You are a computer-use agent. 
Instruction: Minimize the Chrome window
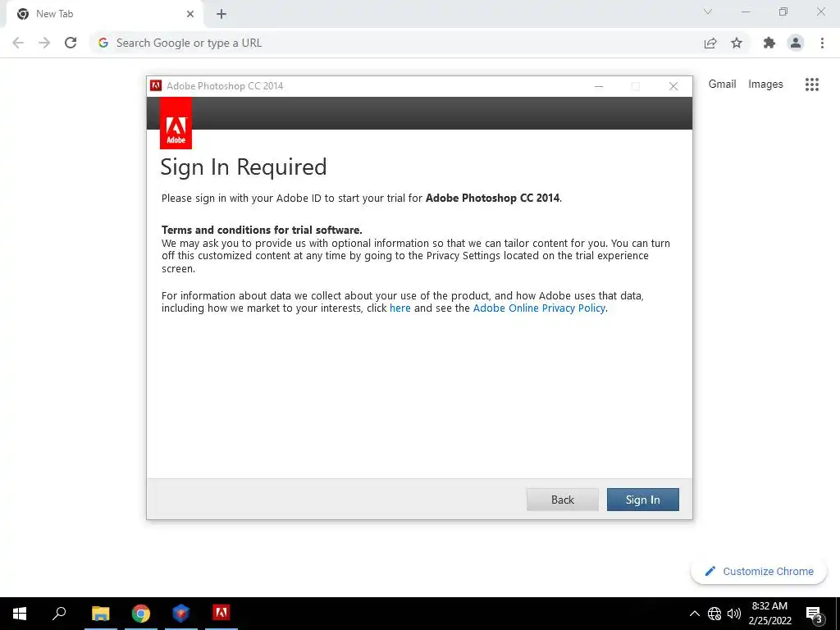click(745, 11)
